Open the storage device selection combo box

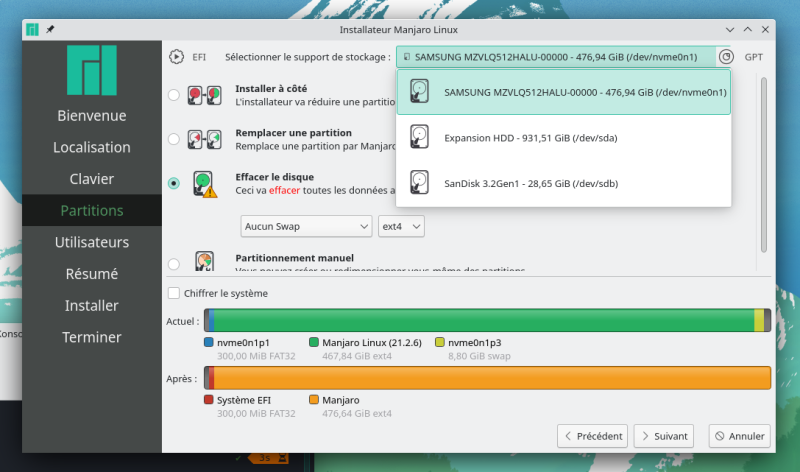click(x=556, y=57)
